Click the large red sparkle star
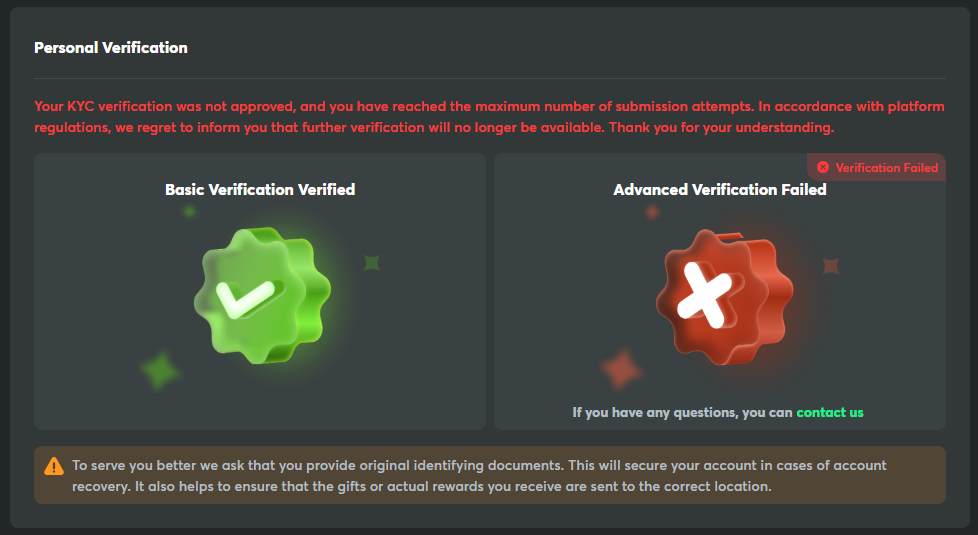 click(x=621, y=370)
